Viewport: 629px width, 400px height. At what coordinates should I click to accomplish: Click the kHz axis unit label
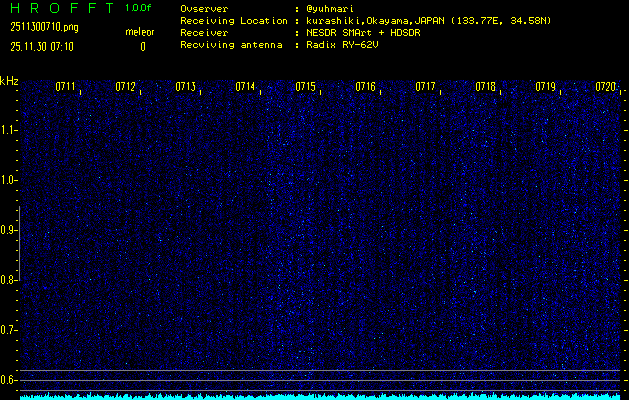[9, 81]
